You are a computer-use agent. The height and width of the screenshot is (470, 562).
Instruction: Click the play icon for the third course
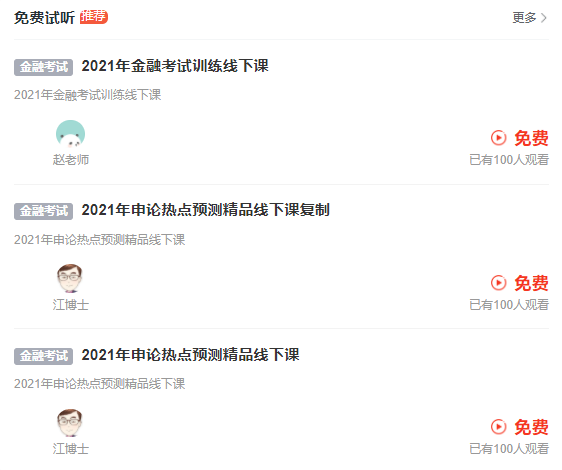point(498,427)
